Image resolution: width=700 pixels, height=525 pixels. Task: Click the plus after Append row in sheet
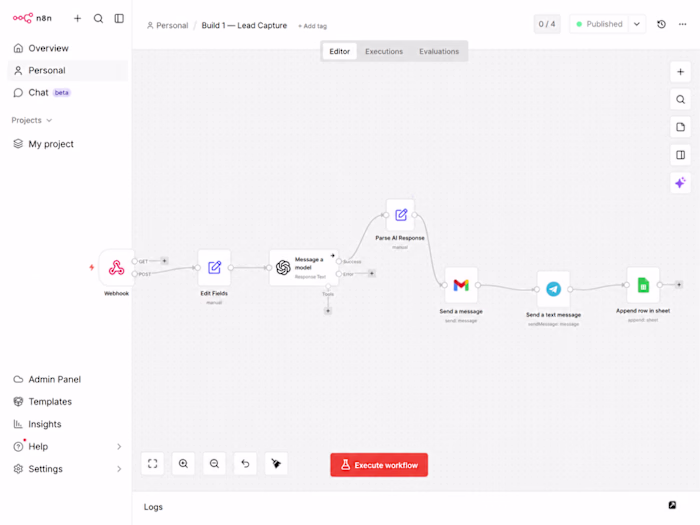[679, 284]
